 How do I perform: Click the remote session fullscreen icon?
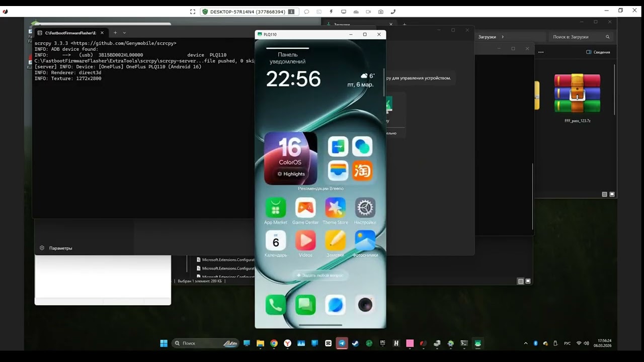pos(193,12)
